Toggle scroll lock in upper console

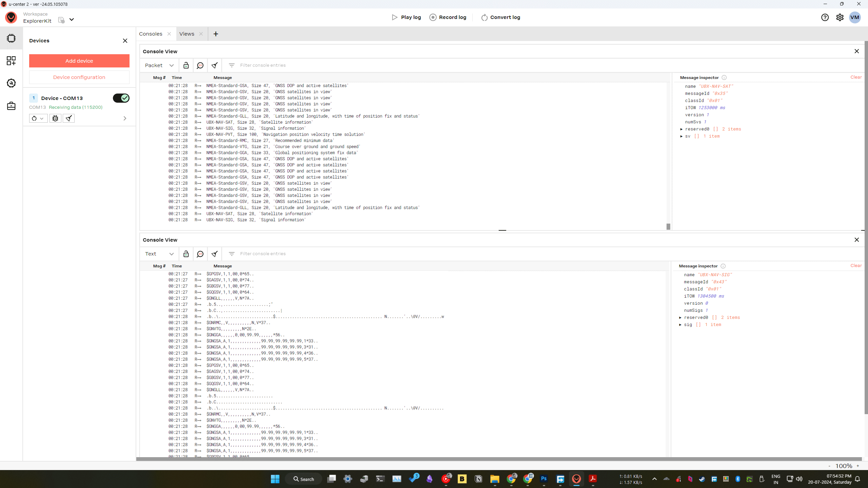[186, 65]
